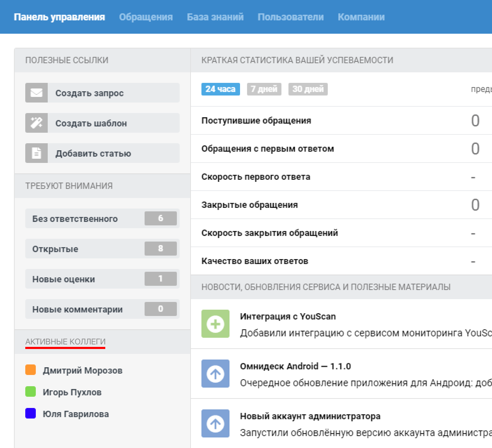
Task: Open the Панель управления tab
Action: (x=59, y=17)
